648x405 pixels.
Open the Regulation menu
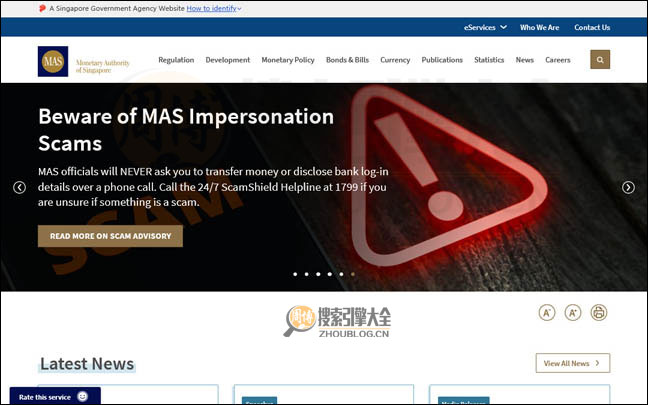pos(176,60)
